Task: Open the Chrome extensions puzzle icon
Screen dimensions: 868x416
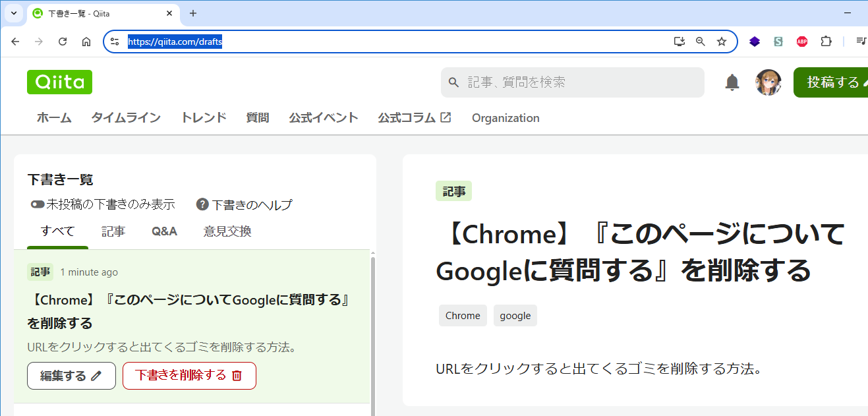Action: tap(826, 42)
